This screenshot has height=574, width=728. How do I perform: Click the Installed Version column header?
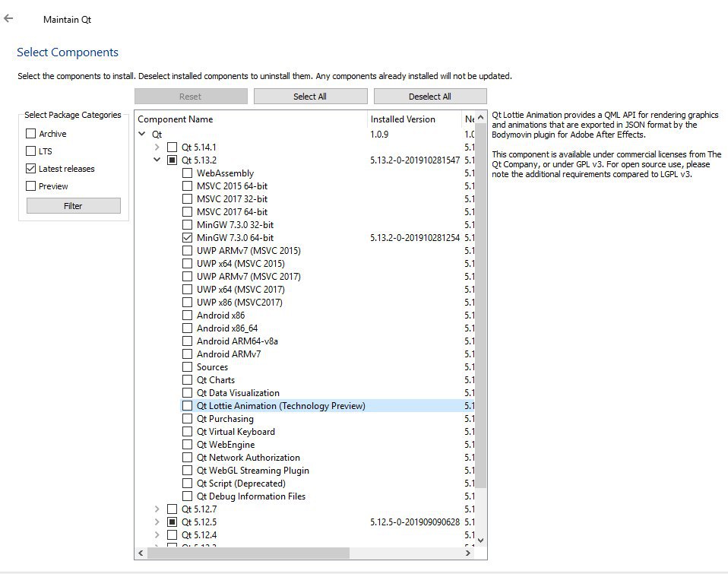pyautogui.click(x=414, y=119)
